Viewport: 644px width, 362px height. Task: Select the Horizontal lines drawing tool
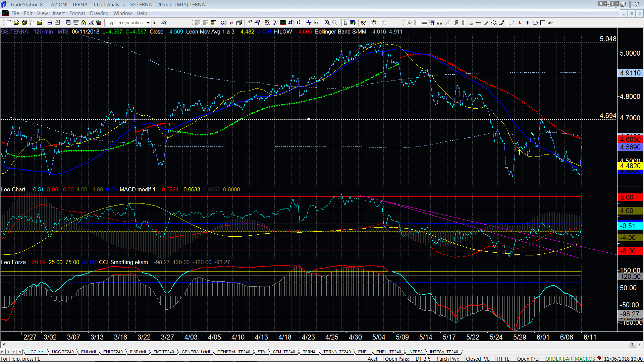pyautogui.click(x=424, y=23)
